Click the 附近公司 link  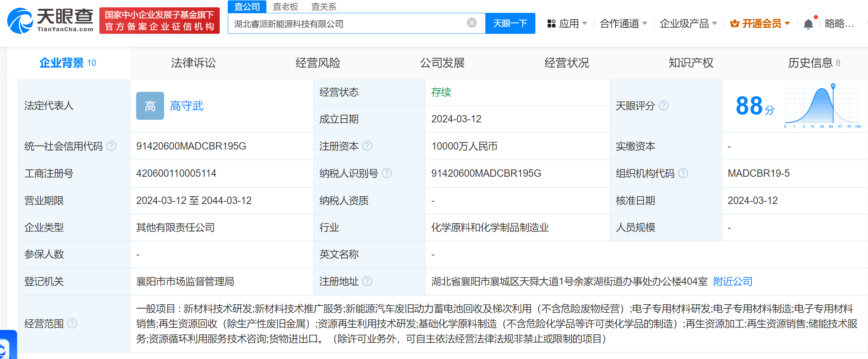tap(733, 281)
